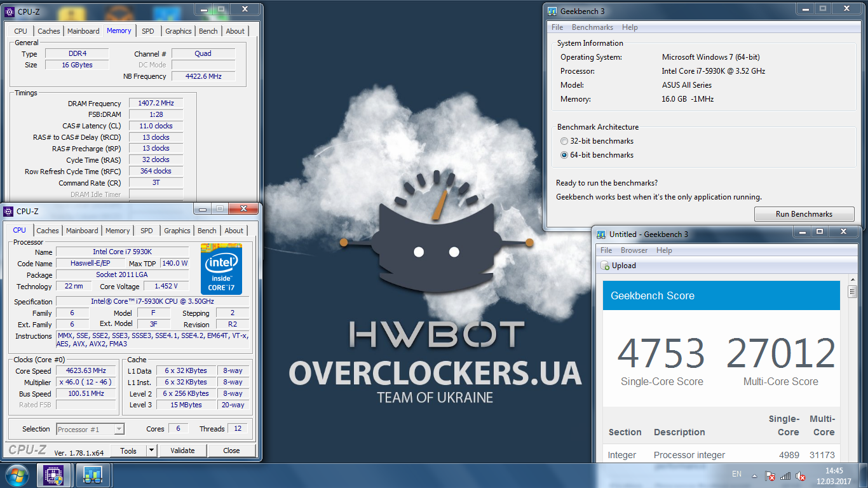Open Help menu in Untitled Geekbench window
Image resolution: width=868 pixels, height=488 pixels.
[x=664, y=250]
